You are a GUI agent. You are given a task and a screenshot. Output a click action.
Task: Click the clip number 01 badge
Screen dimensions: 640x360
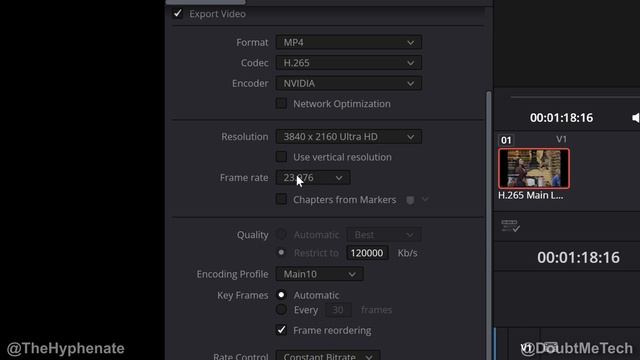coord(506,140)
